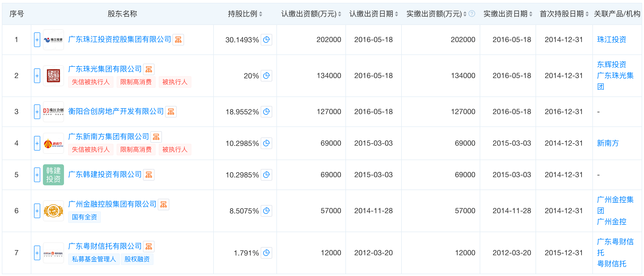Click the 韩建投资 green logo thumbnail

pos(53,175)
